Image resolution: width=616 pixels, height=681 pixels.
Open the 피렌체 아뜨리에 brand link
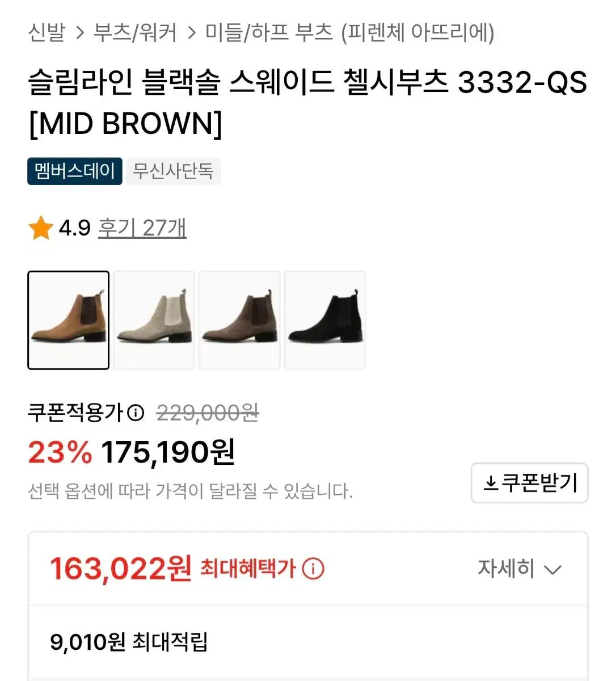point(418,32)
